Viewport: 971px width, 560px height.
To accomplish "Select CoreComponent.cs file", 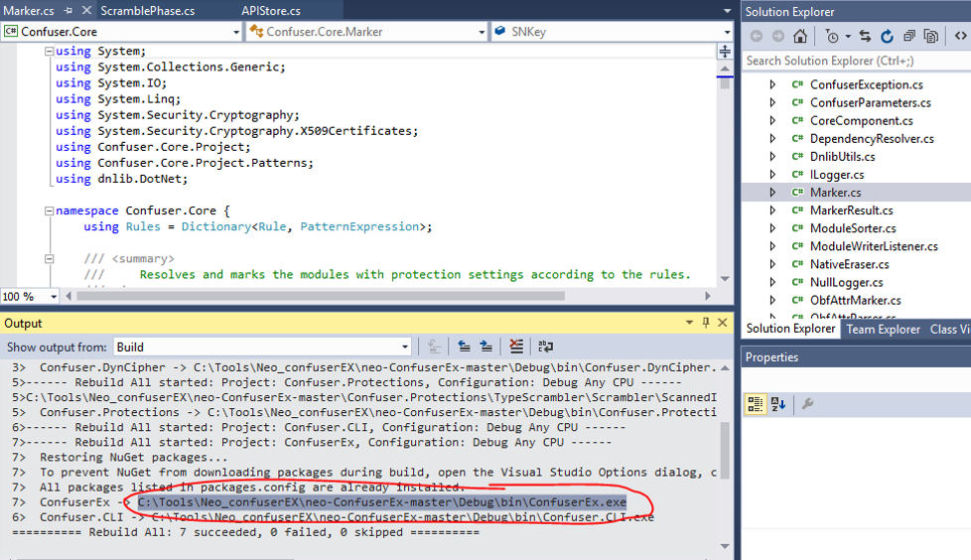I will (x=862, y=121).
